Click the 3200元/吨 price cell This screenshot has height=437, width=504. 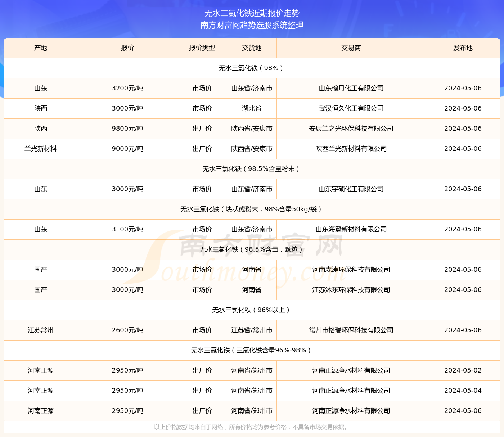127,88
